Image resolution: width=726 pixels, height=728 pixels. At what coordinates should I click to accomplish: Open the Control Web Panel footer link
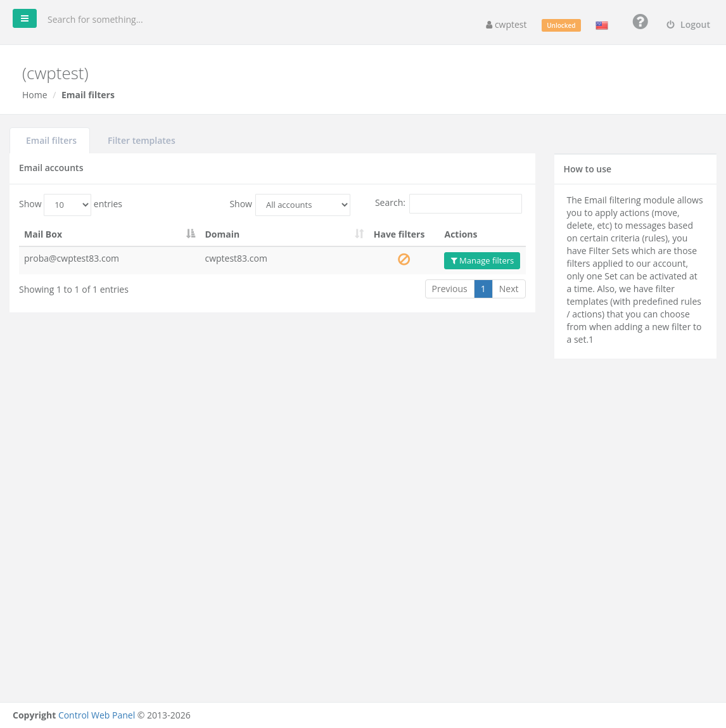click(x=96, y=715)
